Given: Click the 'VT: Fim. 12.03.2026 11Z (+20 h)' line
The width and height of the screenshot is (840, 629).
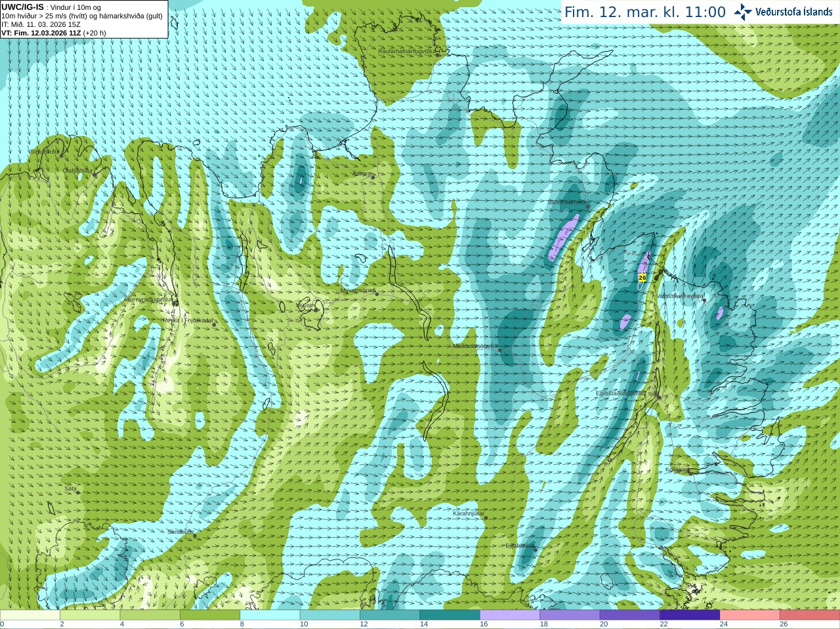Looking at the screenshot, I should click(54, 33).
